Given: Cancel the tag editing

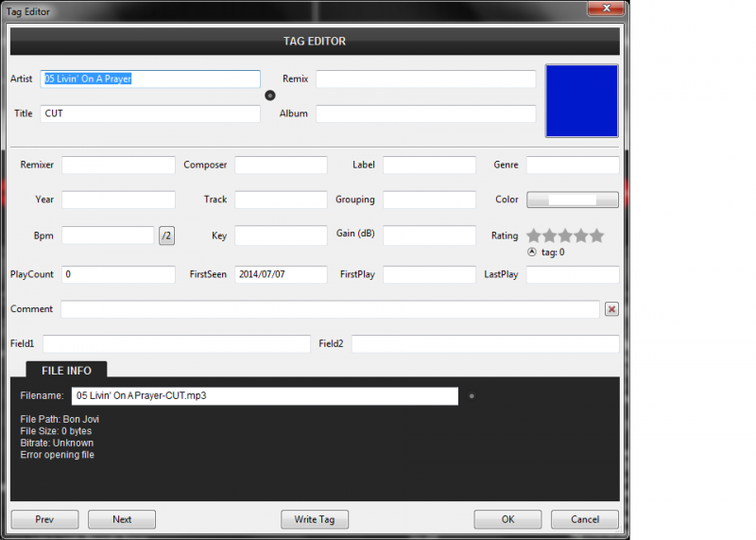Looking at the screenshot, I should [x=585, y=519].
